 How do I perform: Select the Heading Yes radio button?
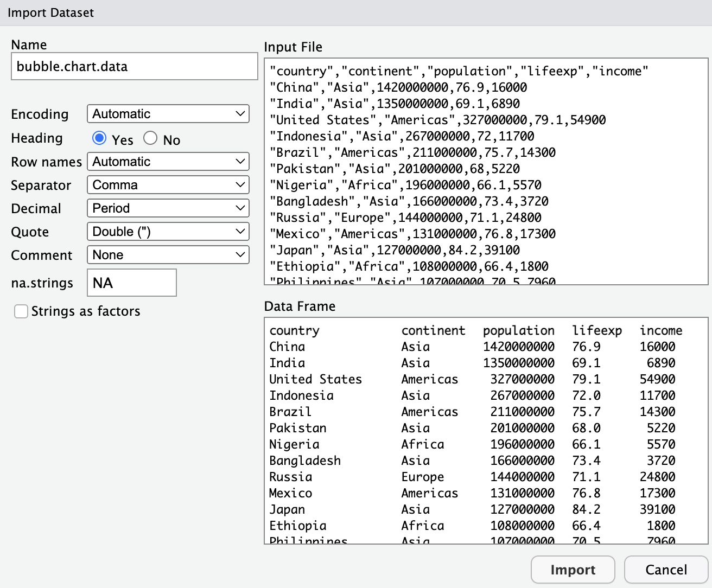click(x=99, y=139)
